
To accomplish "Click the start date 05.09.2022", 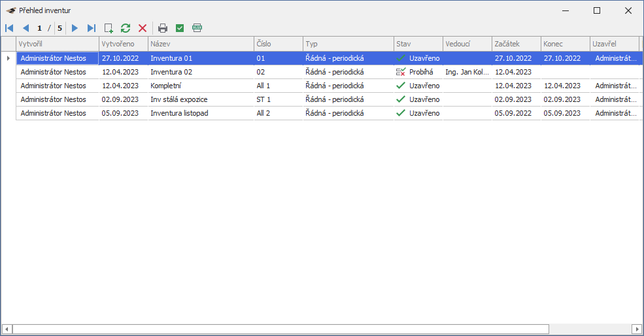I will pyautogui.click(x=517, y=113).
